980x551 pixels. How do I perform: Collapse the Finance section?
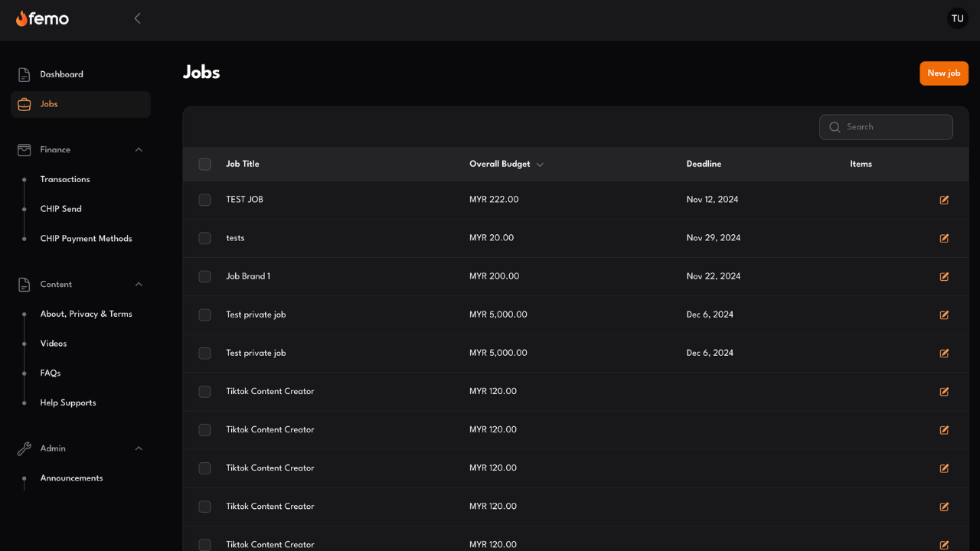139,149
